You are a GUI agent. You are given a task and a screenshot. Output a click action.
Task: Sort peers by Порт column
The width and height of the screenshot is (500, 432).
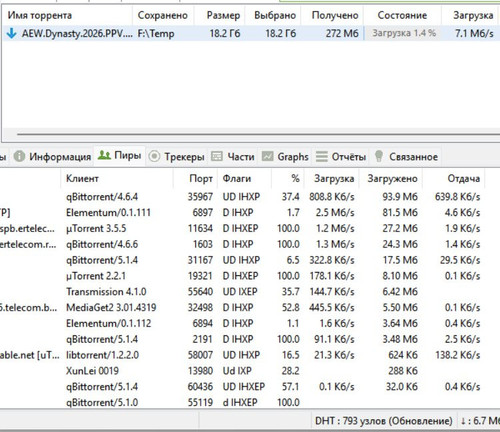pyautogui.click(x=201, y=179)
